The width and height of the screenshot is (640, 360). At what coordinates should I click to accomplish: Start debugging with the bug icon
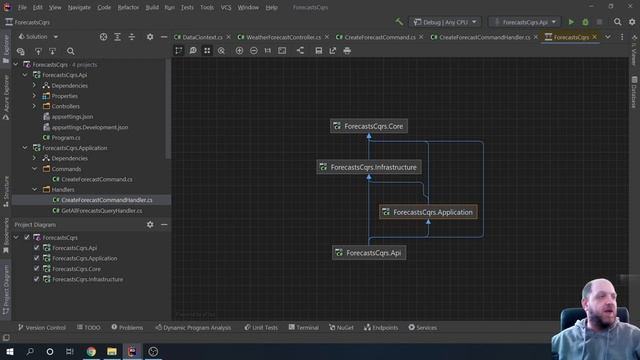[x=585, y=22]
